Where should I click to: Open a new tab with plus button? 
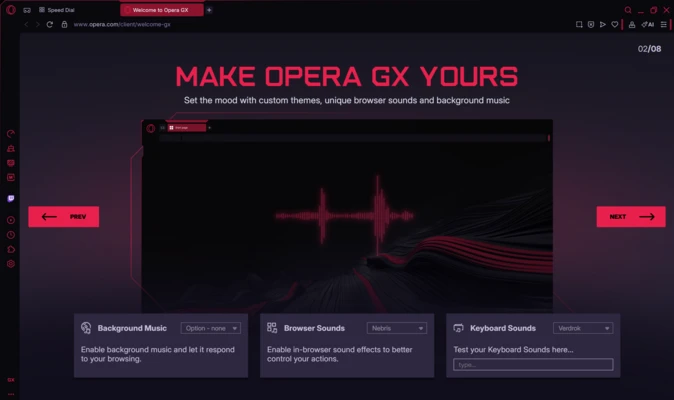(209, 10)
